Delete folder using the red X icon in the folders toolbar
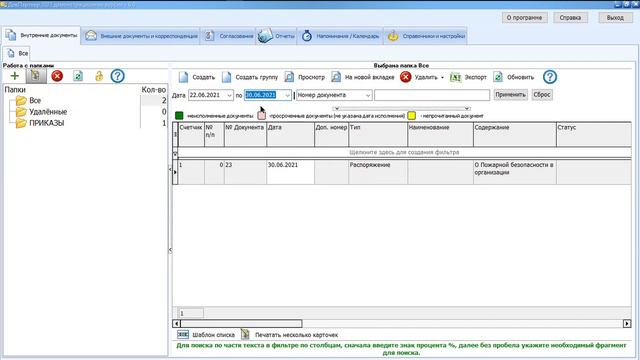The height and width of the screenshot is (360, 640). coord(57,76)
